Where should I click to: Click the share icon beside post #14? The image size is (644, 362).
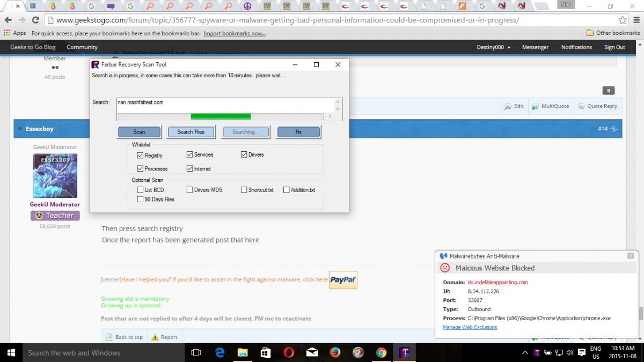(x=613, y=129)
